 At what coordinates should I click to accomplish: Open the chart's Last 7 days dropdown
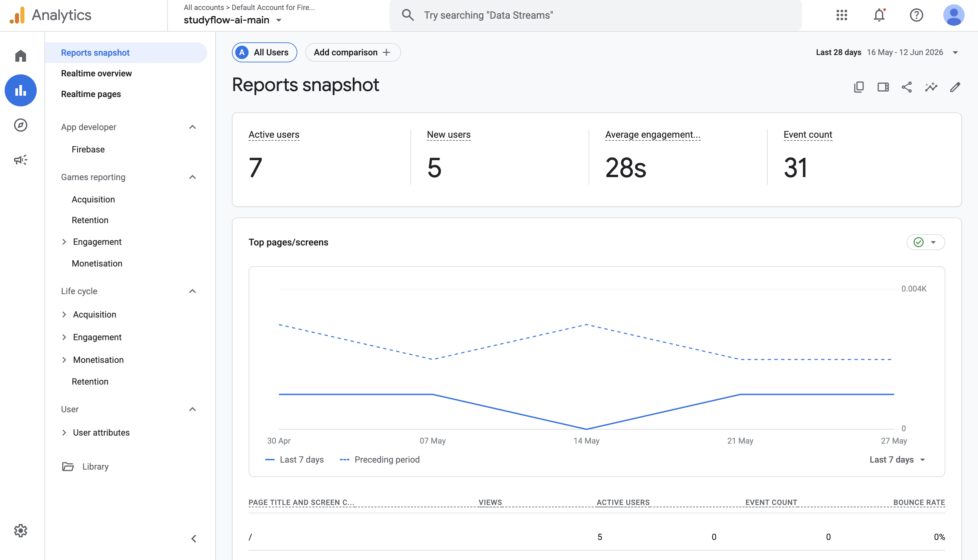pyautogui.click(x=897, y=460)
